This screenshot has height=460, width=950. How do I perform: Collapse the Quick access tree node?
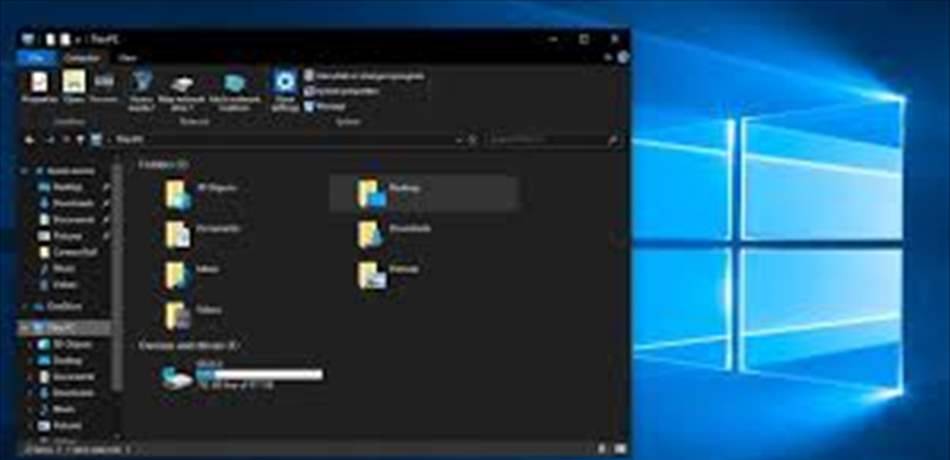(24, 172)
